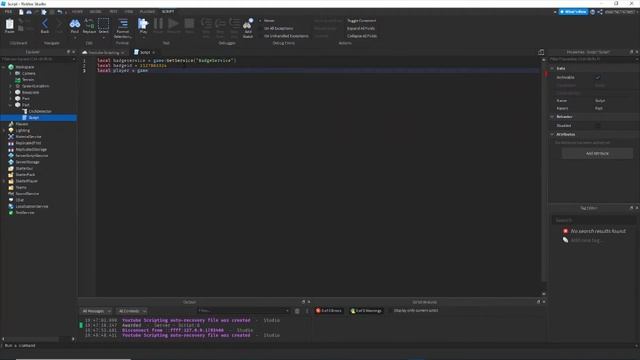This screenshot has height=360, width=640.
Task: Click the Toggle Comment action
Action: coord(361,20)
